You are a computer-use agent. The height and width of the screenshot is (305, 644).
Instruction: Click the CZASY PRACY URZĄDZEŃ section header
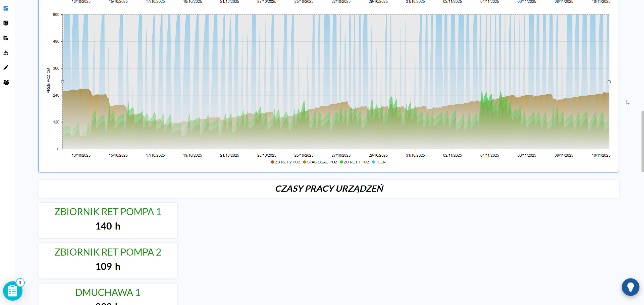(x=328, y=189)
